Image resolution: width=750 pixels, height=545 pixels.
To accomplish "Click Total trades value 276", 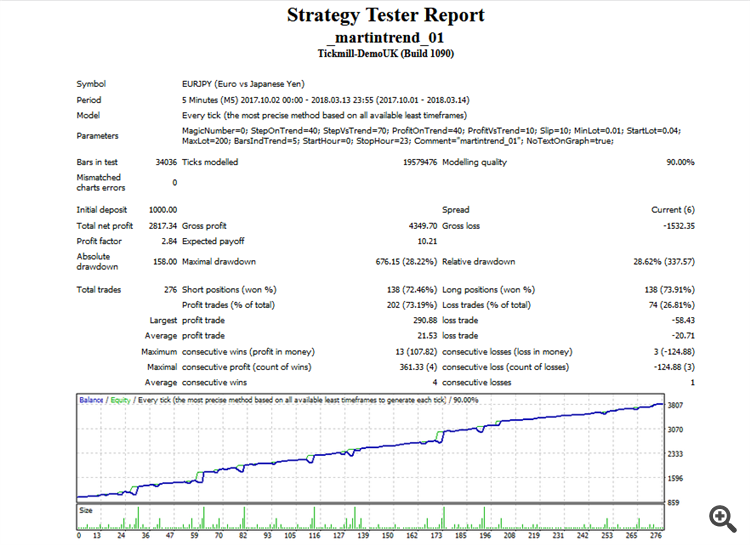I will pyautogui.click(x=170, y=289).
